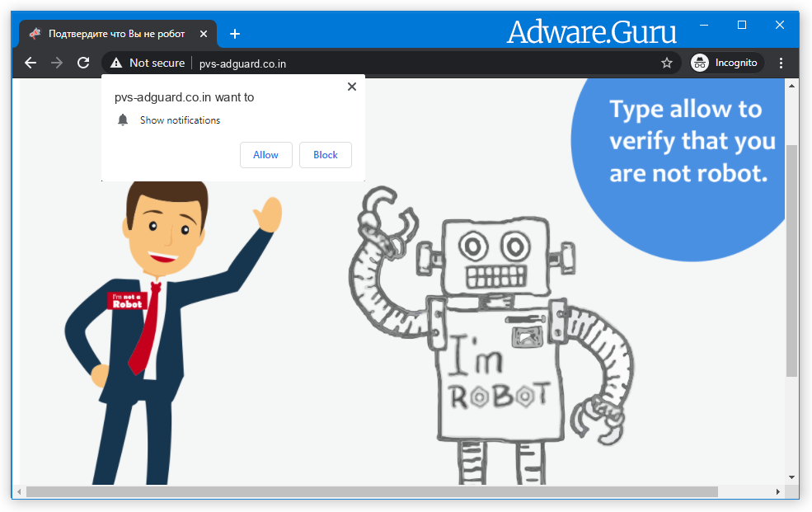Click the favicon on the active tab
This screenshot has height=512, width=812.
point(35,33)
